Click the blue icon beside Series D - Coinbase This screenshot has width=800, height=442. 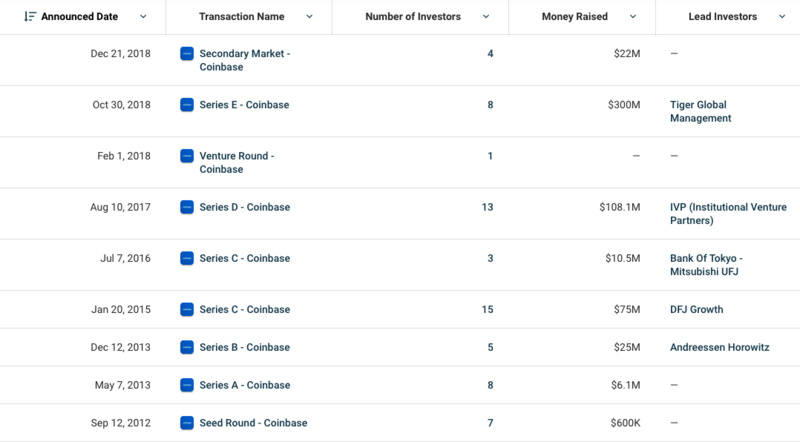187,207
